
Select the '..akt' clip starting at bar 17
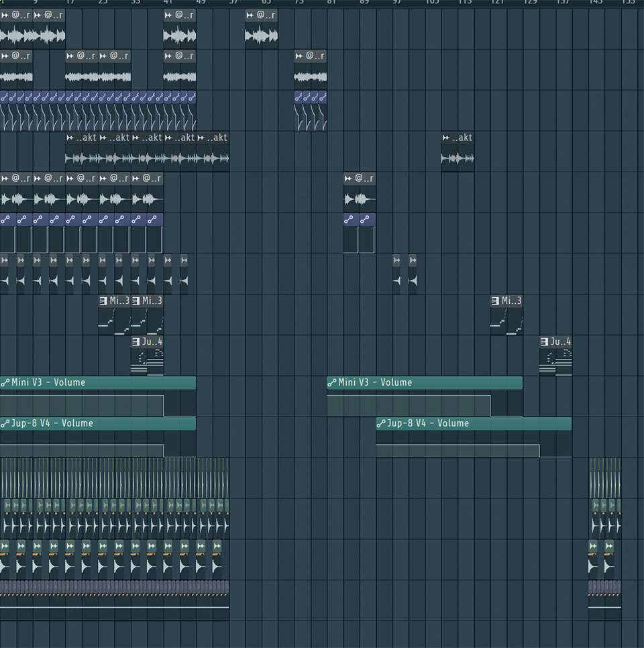coord(82,151)
